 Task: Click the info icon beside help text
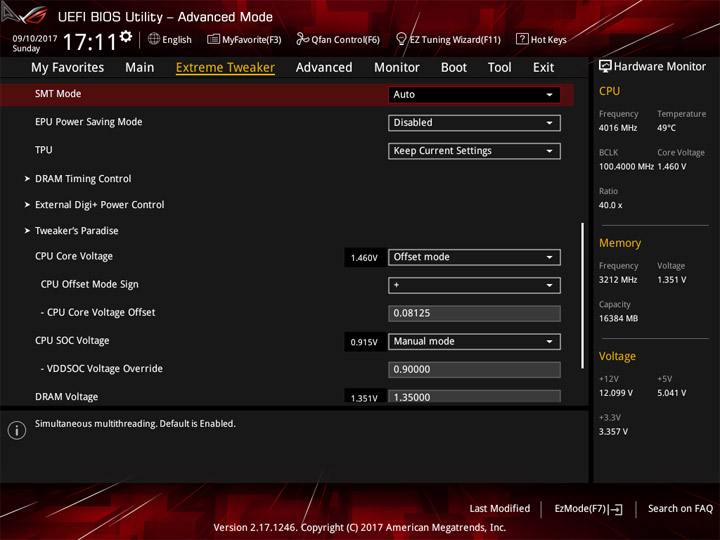(x=17, y=430)
